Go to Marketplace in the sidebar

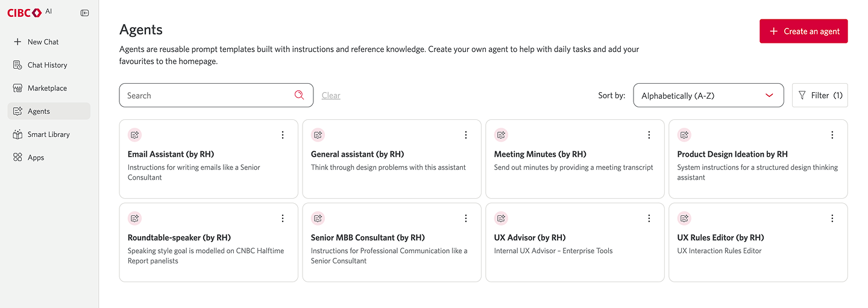tap(49, 88)
